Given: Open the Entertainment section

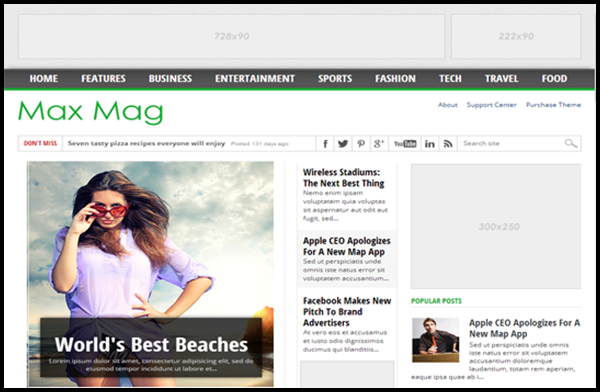Looking at the screenshot, I should 255,78.
